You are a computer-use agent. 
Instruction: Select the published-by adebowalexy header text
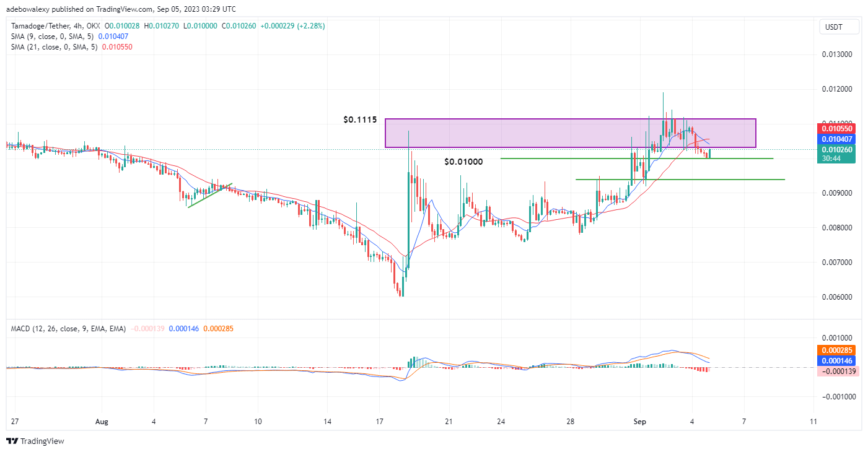click(121, 9)
